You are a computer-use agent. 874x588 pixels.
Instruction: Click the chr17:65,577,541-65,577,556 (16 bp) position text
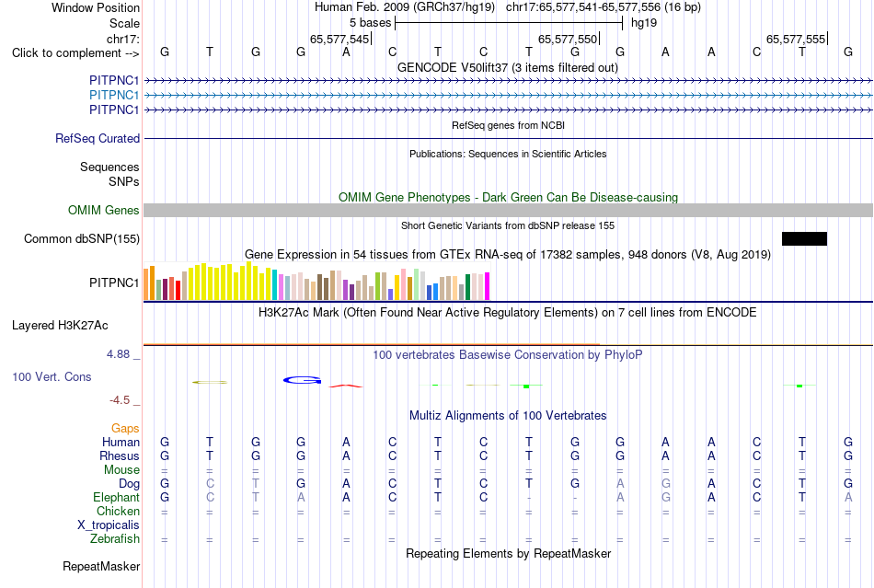[604, 7]
